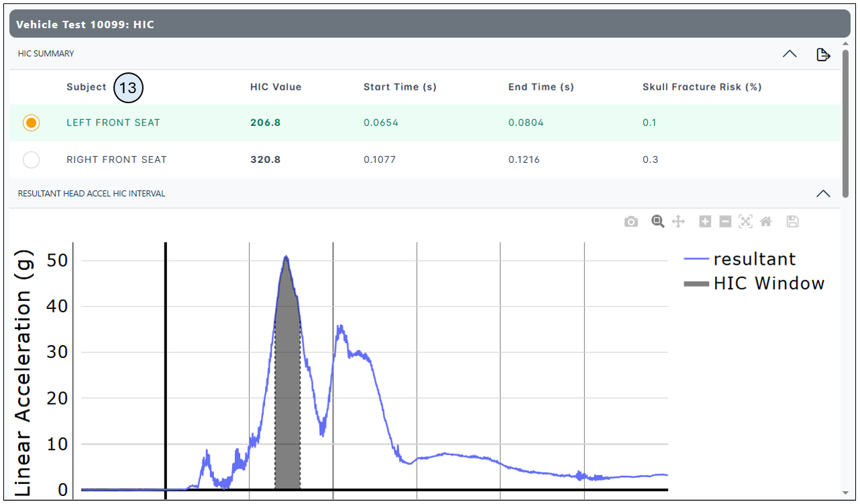Select the RIGHT FRONT SEAT radio button
Image resolution: width=860 pixels, height=504 pixels.
coord(31,160)
